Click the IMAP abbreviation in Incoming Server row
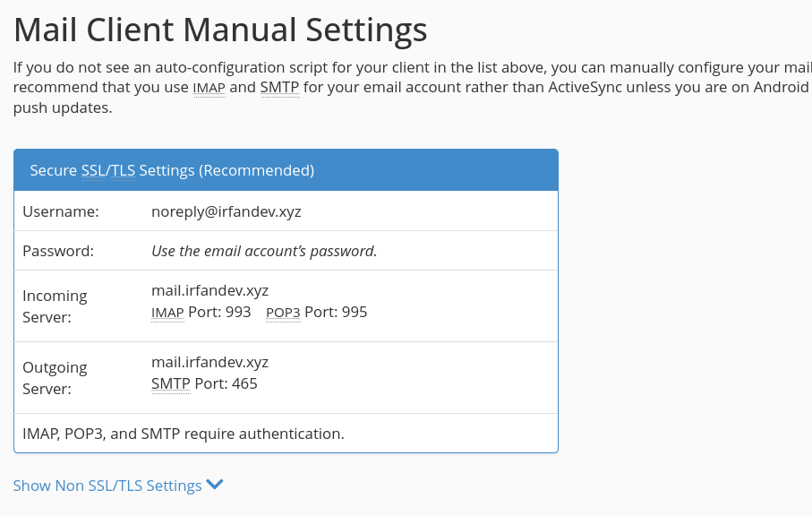 167,313
